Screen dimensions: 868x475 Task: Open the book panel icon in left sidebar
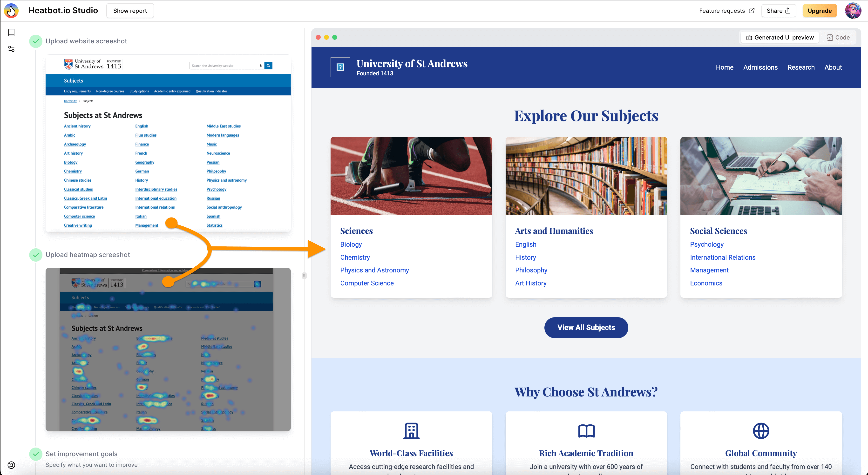pyautogui.click(x=11, y=32)
